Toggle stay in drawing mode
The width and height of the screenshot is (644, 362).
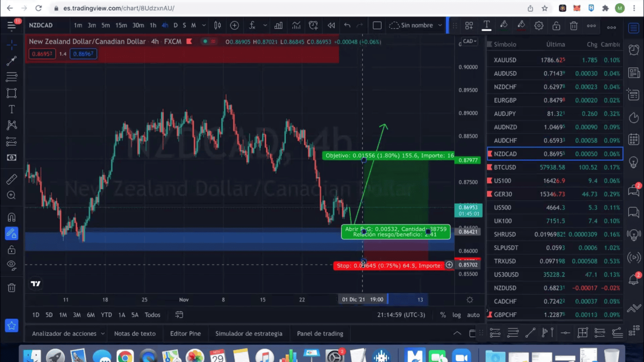pos(11,233)
